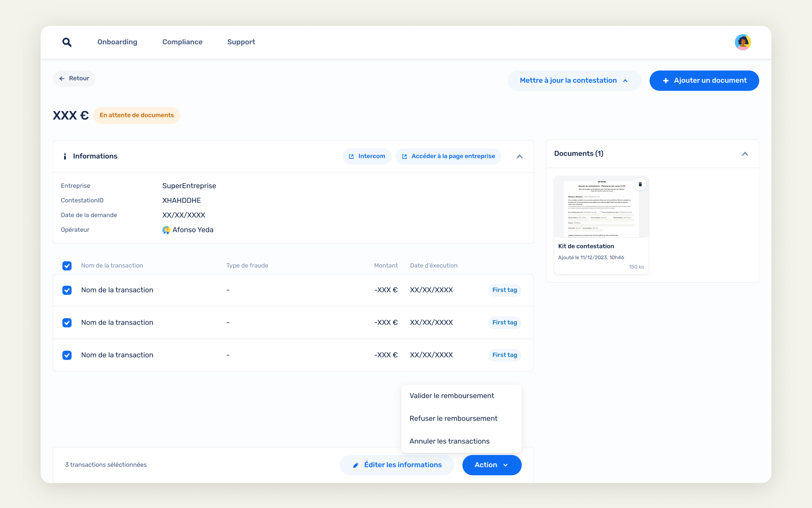
Task: Open Accéder à la page entreprise link
Action: 448,156
